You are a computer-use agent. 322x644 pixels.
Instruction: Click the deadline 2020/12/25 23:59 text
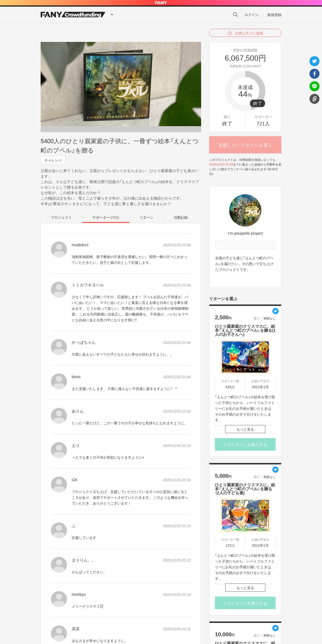coord(221,165)
